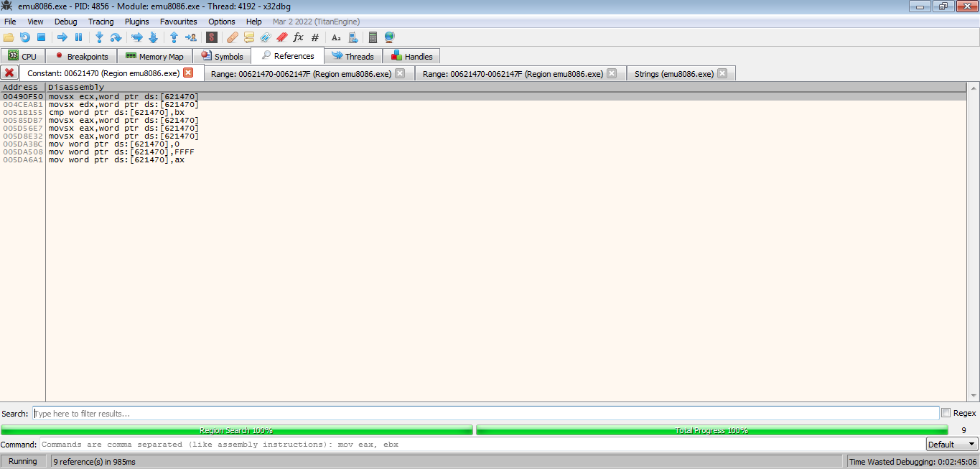Click the Functions fx toolbar icon

pyautogui.click(x=299, y=37)
